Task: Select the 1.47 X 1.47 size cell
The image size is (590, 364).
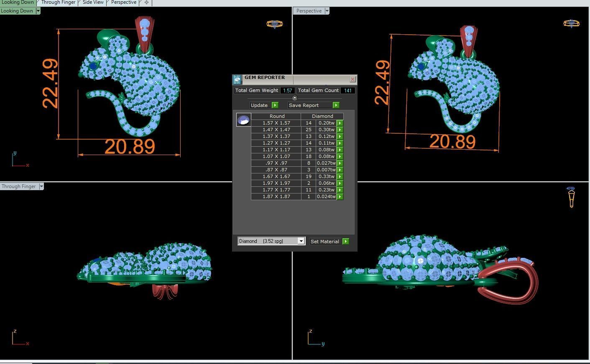Action: pyautogui.click(x=276, y=130)
